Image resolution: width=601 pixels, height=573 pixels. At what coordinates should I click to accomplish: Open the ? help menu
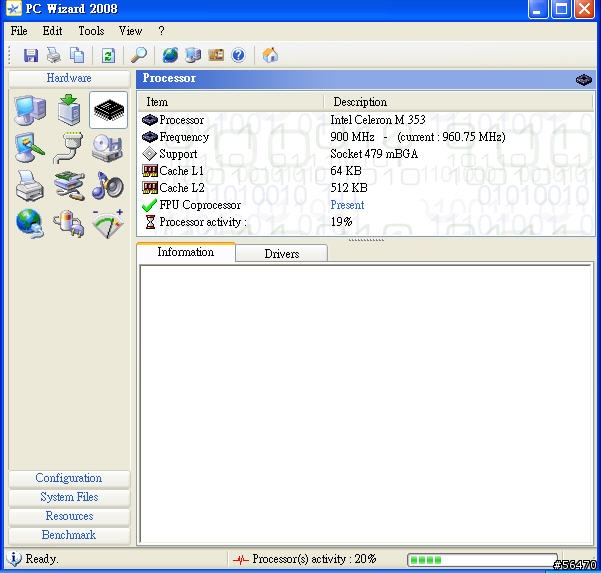pos(161,31)
